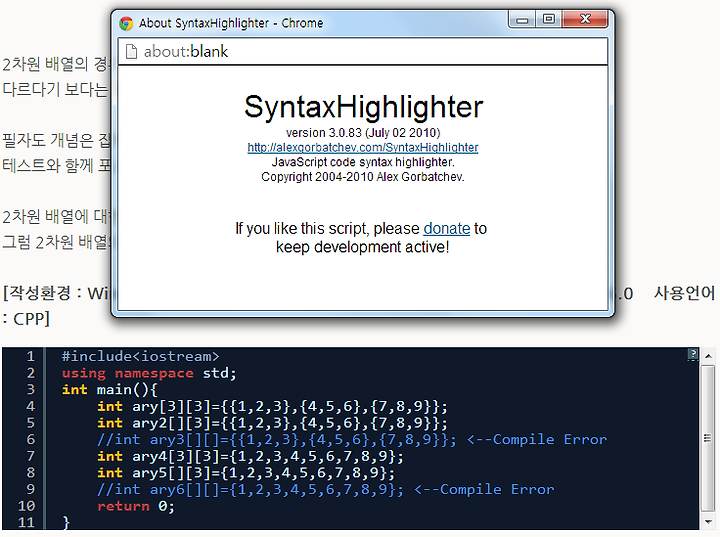Click the commented ary6[][] Compile Error line
Viewport: 720px width, 537px height.
tap(326, 489)
